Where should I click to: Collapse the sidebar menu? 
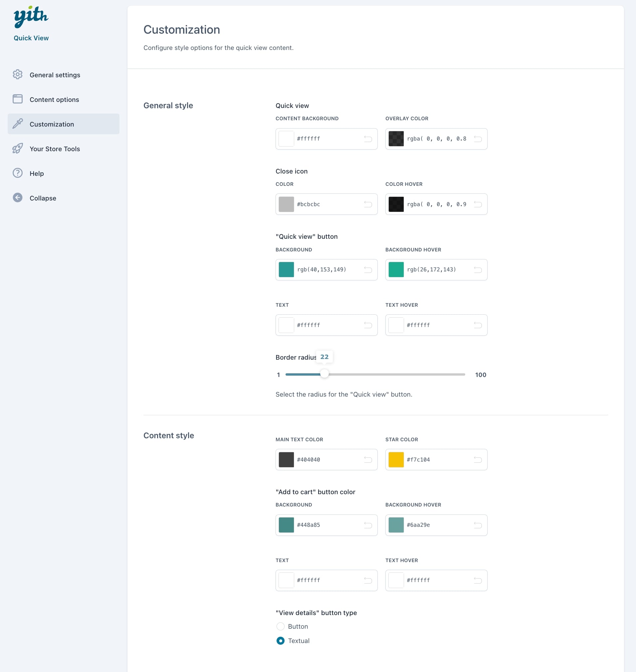[63, 198]
